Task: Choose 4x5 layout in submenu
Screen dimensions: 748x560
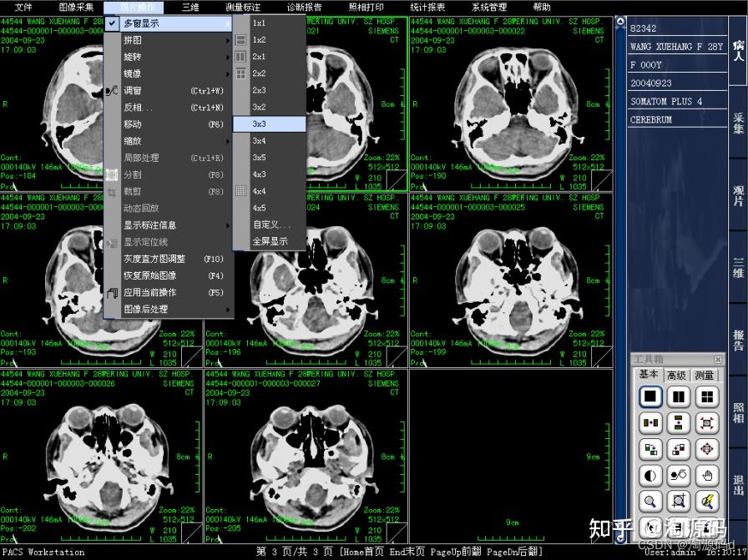Action: (270, 208)
